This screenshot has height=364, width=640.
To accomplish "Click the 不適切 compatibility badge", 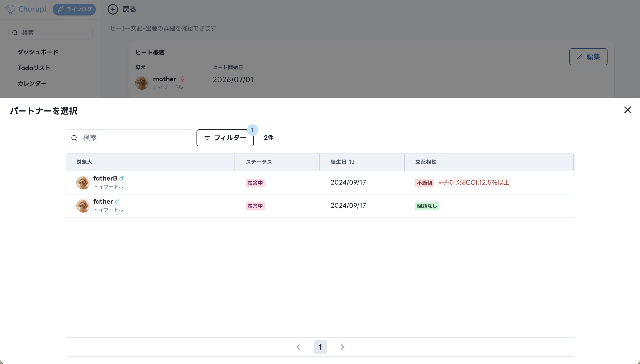I will pos(424,183).
